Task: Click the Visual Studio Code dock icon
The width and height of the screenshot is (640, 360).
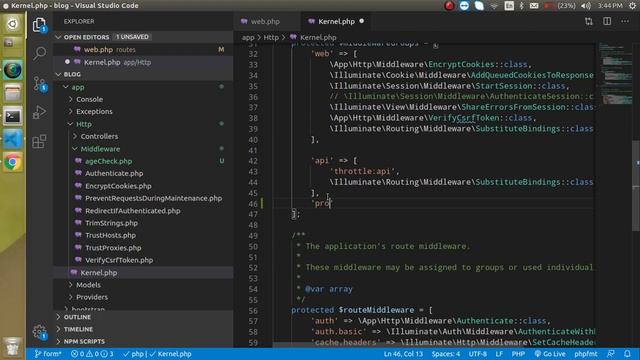Action: click(13, 140)
